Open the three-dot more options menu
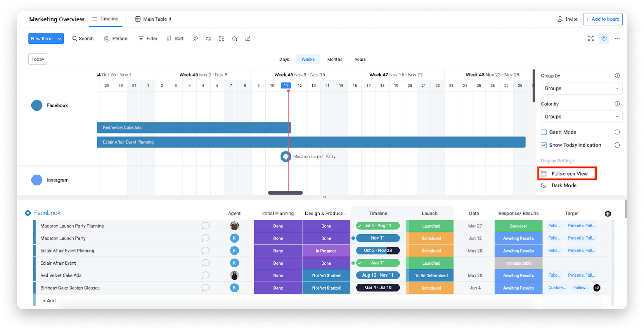The width and height of the screenshot is (644, 331). (617, 39)
